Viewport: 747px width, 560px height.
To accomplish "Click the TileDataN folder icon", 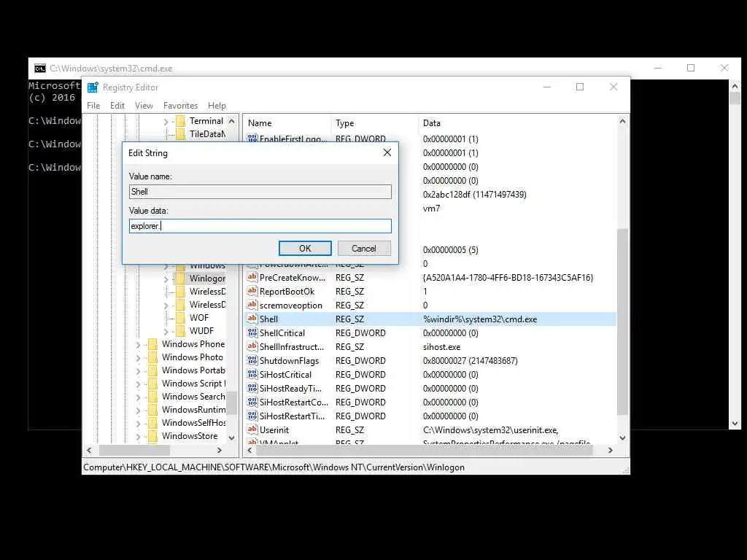I will point(181,134).
